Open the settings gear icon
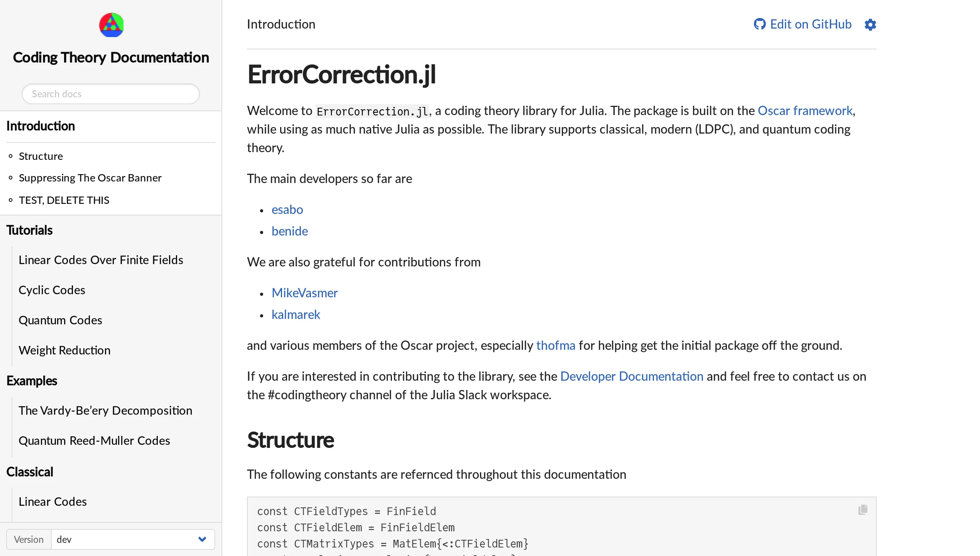 pos(870,24)
